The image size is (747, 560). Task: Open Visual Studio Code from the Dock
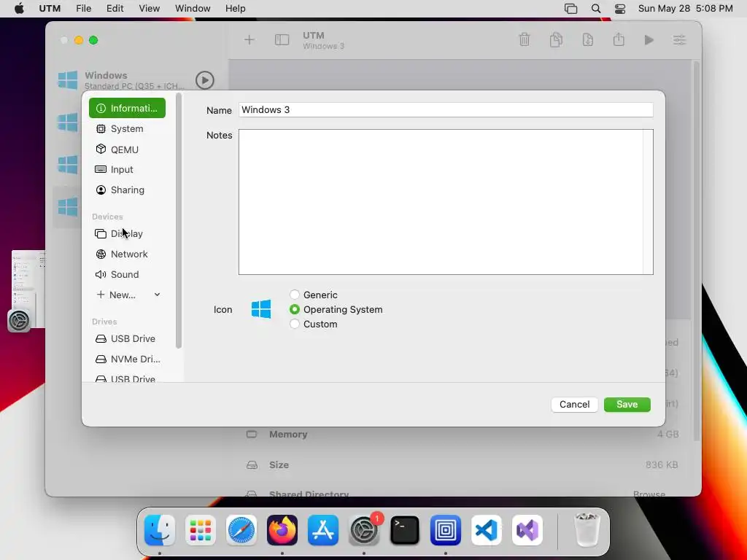[x=487, y=530]
